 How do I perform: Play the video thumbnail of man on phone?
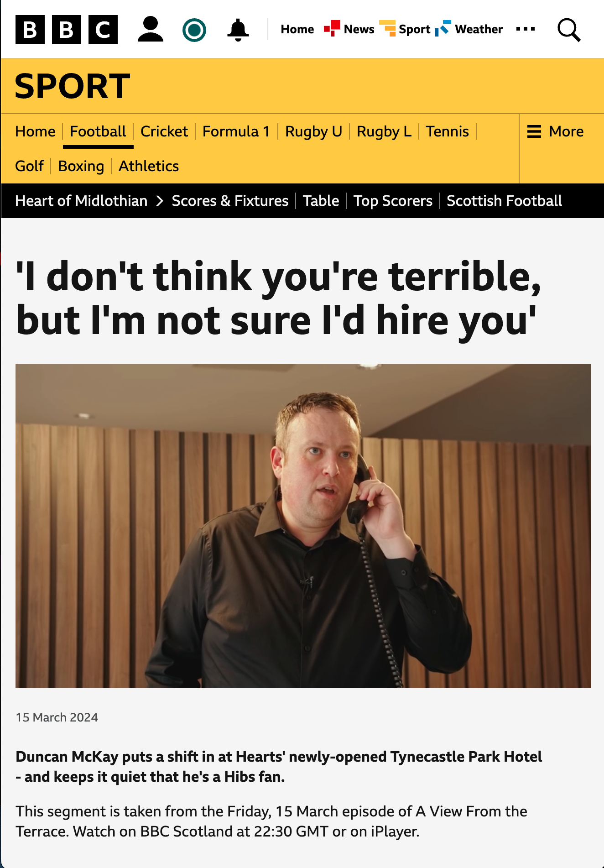pos(303,526)
